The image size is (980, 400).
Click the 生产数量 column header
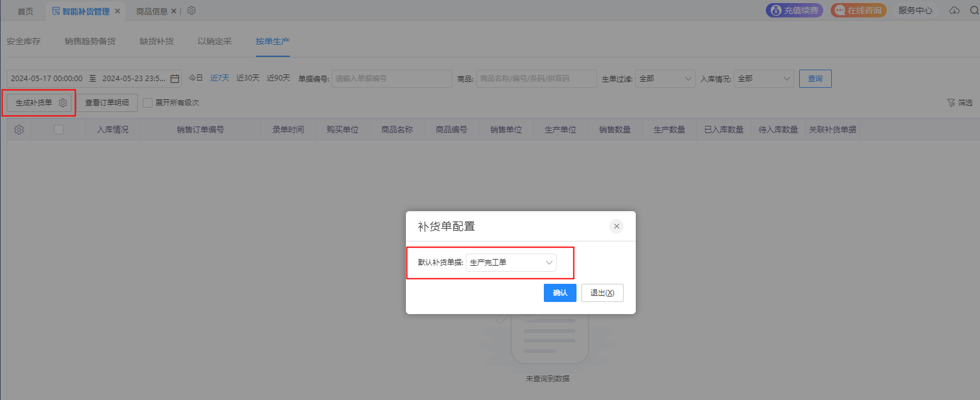coord(670,130)
